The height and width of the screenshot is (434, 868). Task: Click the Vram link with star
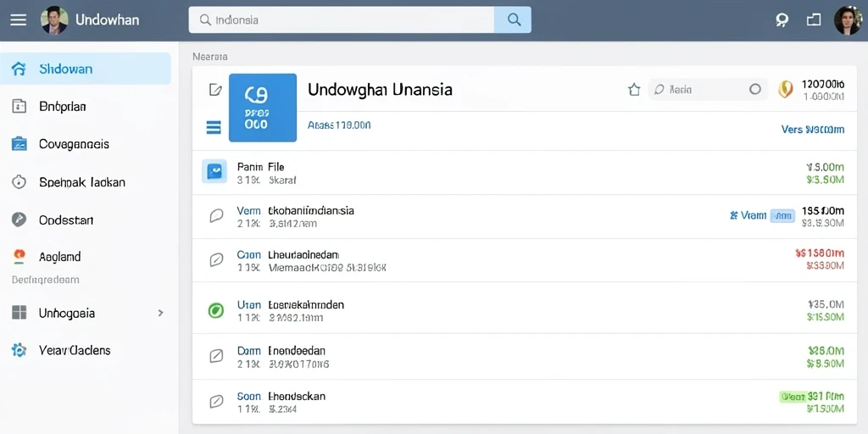pos(748,215)
